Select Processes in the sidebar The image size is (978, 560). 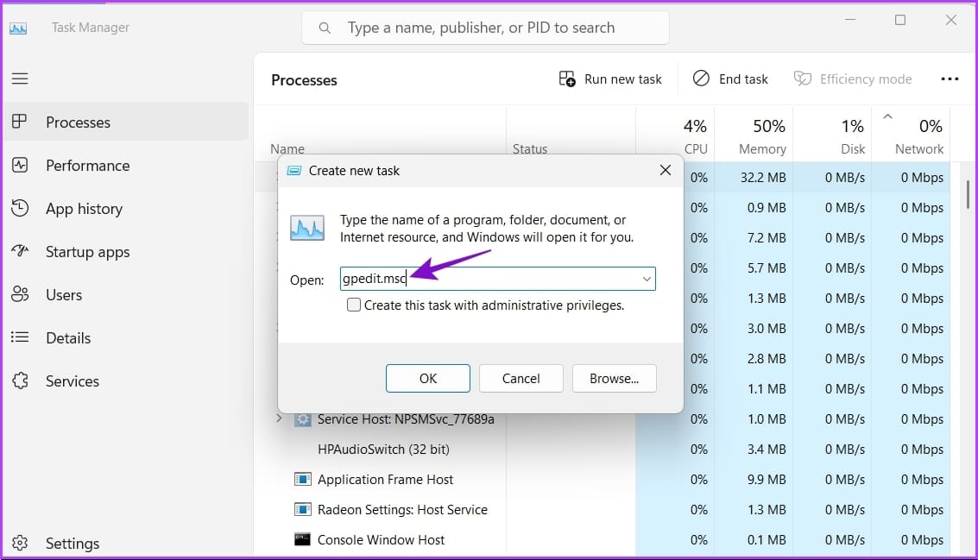click(126, 123)
